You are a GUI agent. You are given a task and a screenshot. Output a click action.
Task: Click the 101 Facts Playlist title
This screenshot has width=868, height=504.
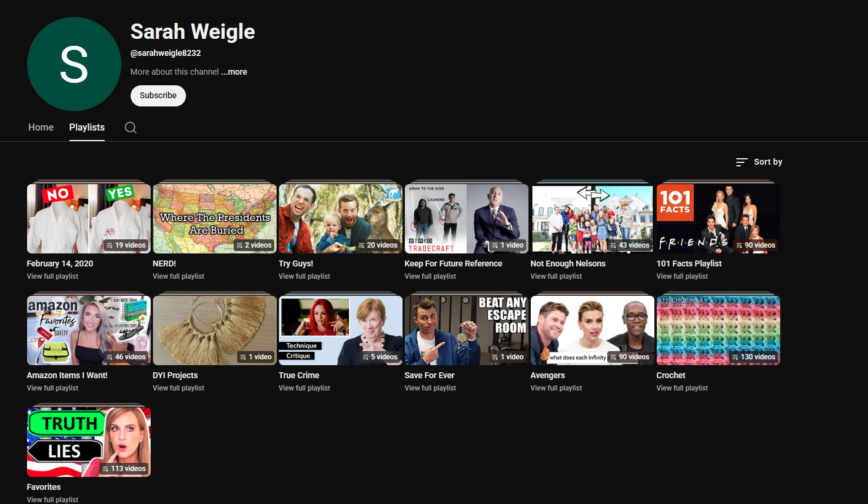click(689, 263)
